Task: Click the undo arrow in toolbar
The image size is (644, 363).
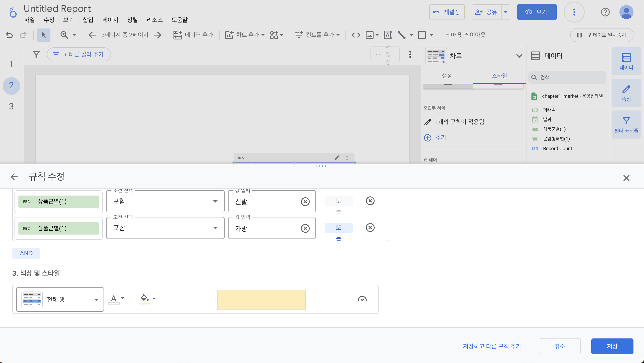Action: (9, 35)
